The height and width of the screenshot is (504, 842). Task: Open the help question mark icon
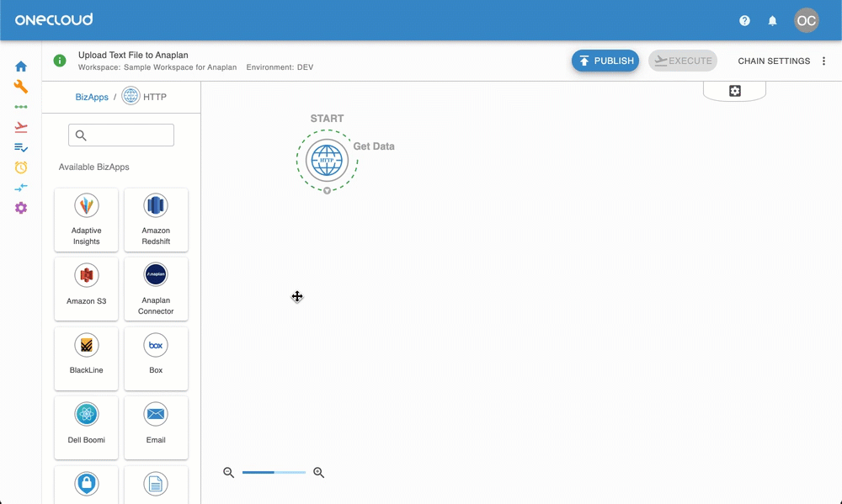tap(744, 21)
